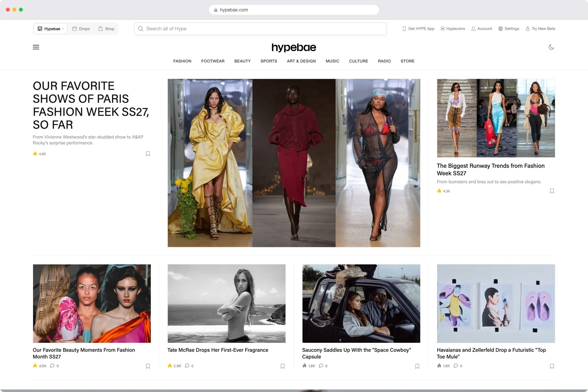Click Try New Beta

[x=540, y=29]
